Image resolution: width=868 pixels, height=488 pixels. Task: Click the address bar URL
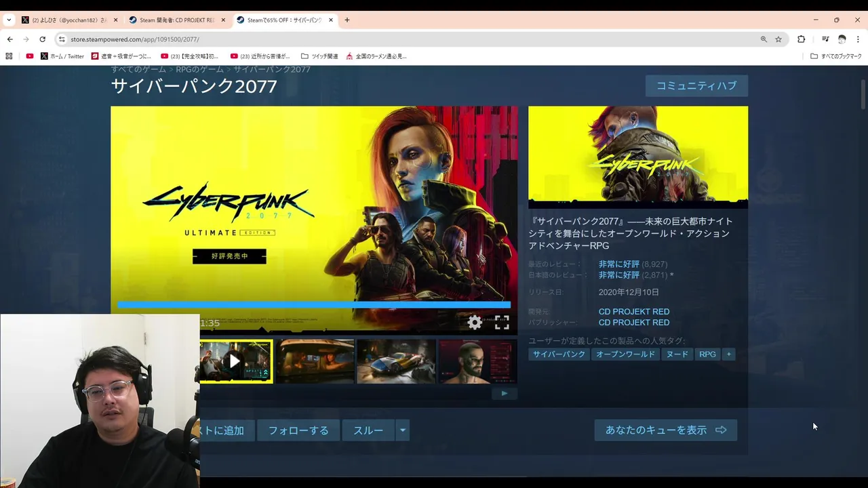(x=135, y=39)
